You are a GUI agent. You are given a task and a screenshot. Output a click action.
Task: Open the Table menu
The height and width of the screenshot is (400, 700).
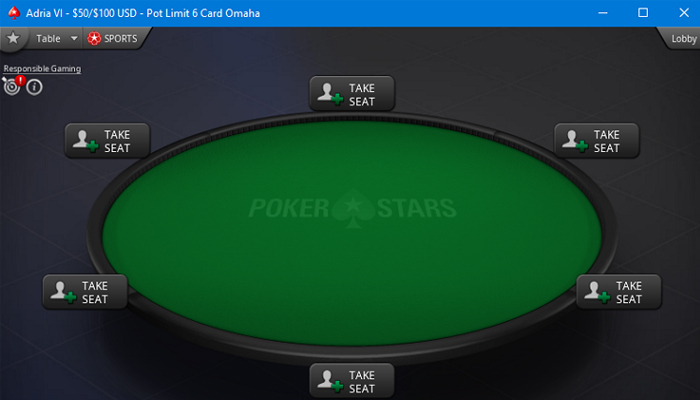[48, 38]
